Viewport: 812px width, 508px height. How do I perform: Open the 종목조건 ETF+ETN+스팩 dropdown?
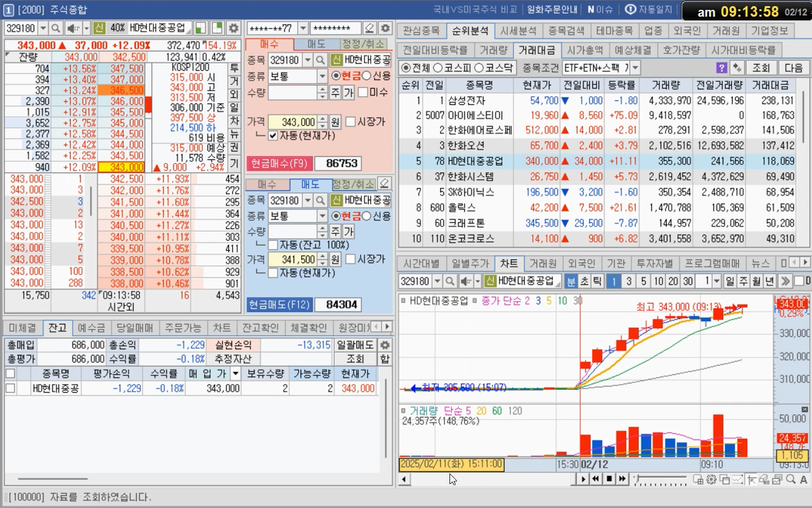pyautogui.click(x=635, y=68)
